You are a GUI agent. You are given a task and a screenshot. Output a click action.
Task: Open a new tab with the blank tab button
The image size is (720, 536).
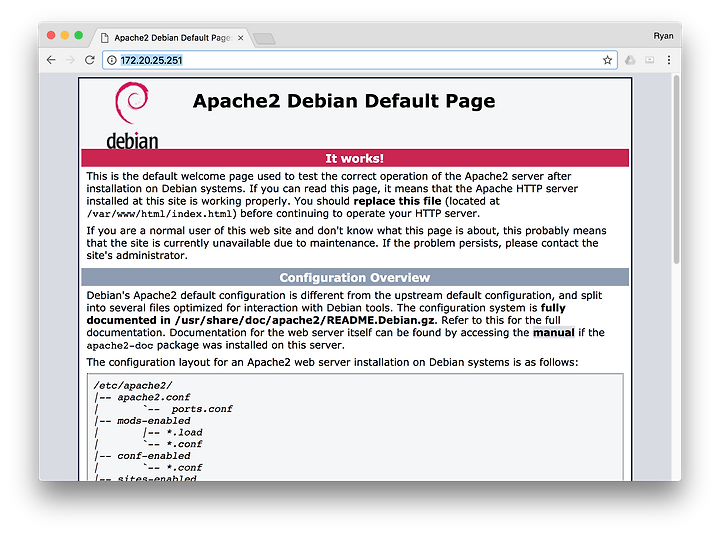264,39
